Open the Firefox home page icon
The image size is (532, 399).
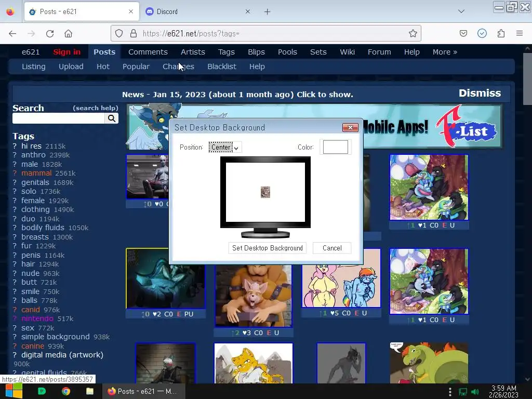[68, 34]
